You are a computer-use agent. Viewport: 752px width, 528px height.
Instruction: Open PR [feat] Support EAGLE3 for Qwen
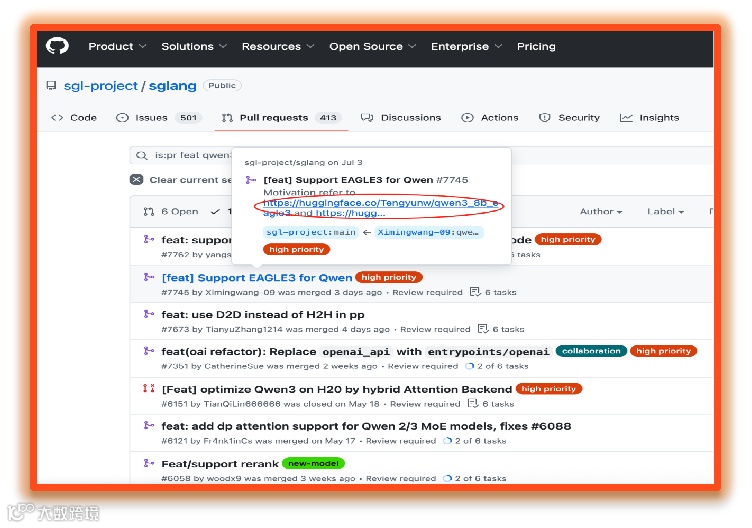(x=257, y=278)
